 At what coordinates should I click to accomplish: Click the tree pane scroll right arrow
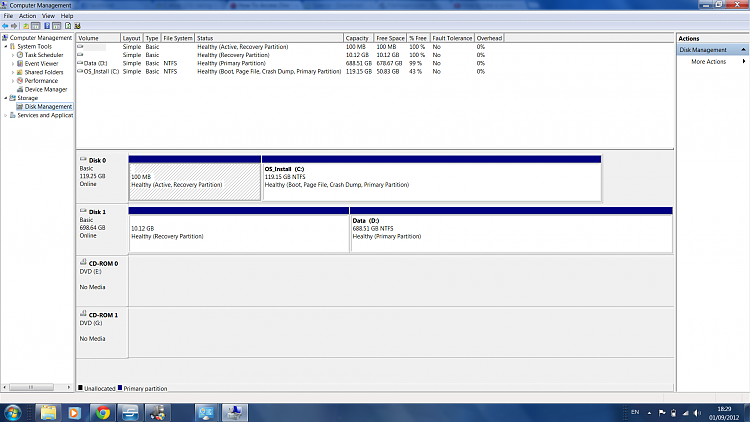coord(69,387)
